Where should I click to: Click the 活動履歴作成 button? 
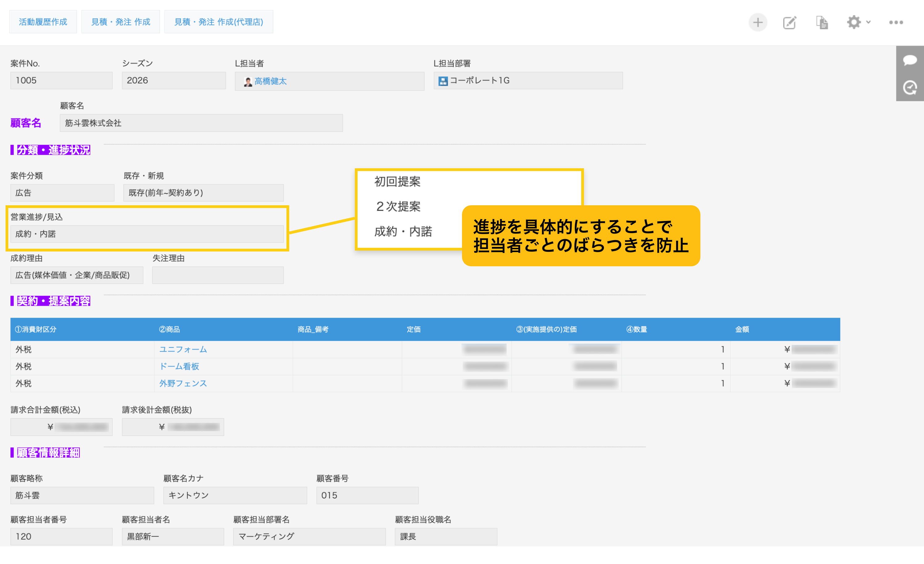point(43,21)
